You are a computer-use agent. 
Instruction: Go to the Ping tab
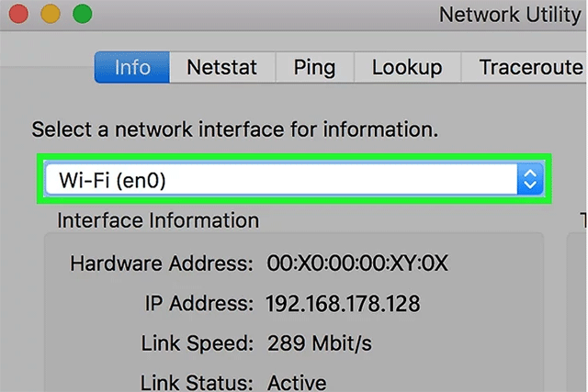click(x=314, y=67)
